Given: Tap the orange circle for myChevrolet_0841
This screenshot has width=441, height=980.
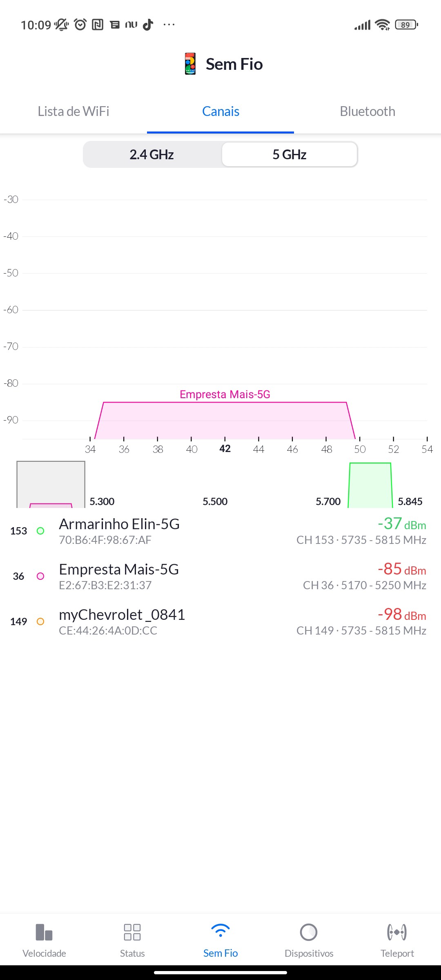Looking at the screenshot, I should (40, 621).
